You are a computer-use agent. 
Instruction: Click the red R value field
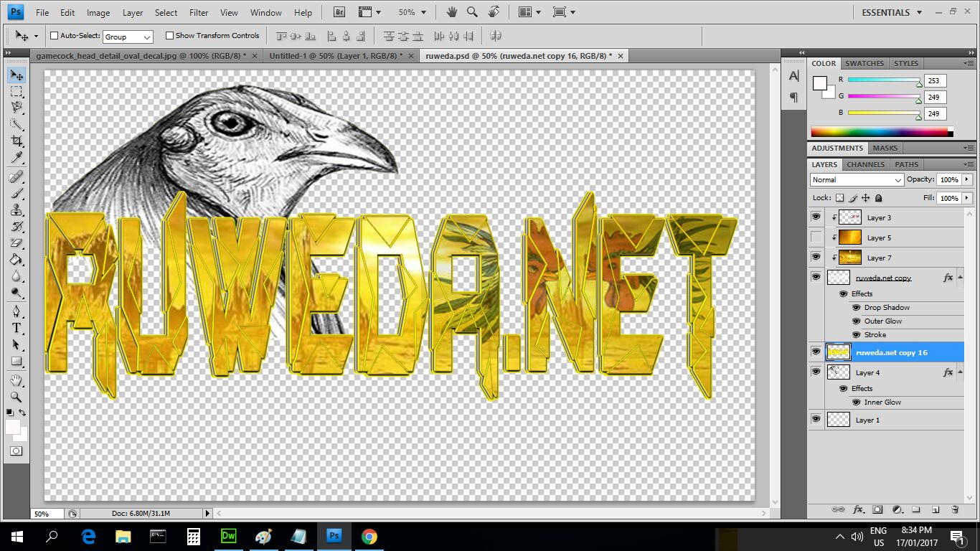pos(935,80)
